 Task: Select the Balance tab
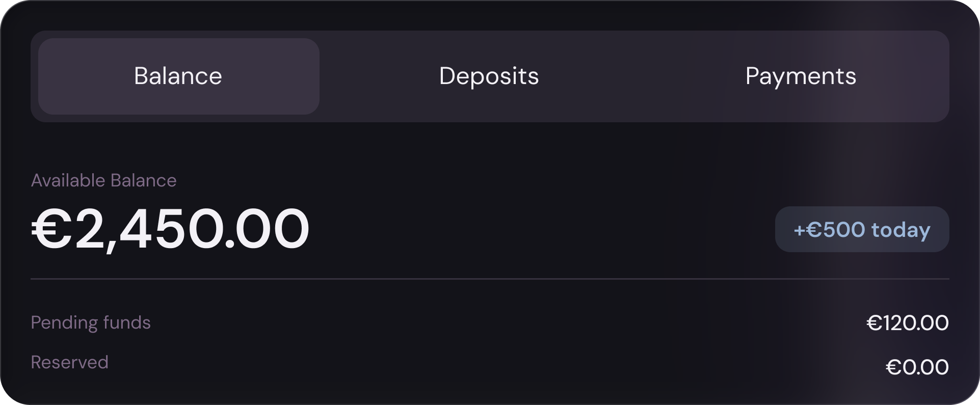(179, 76)
